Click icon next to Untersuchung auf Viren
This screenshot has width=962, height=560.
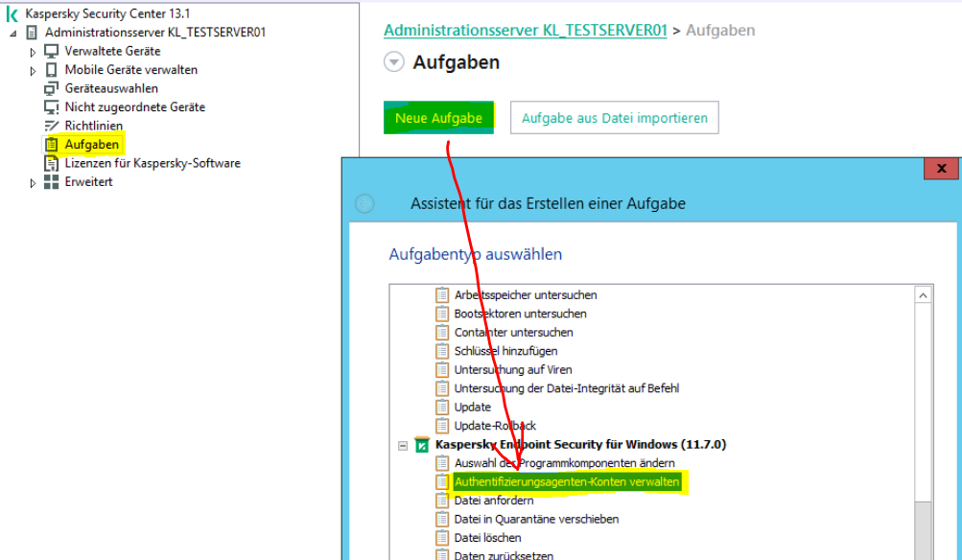click(442, 370)
